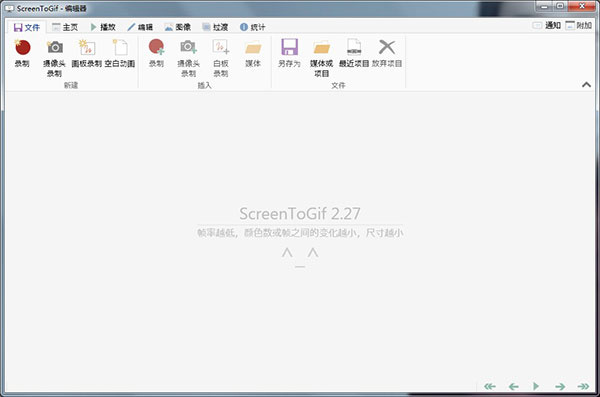This screenshot has height=397, width=600.
Task: Open the 统计 (Statistics) tab
Action: coord(253,27)
